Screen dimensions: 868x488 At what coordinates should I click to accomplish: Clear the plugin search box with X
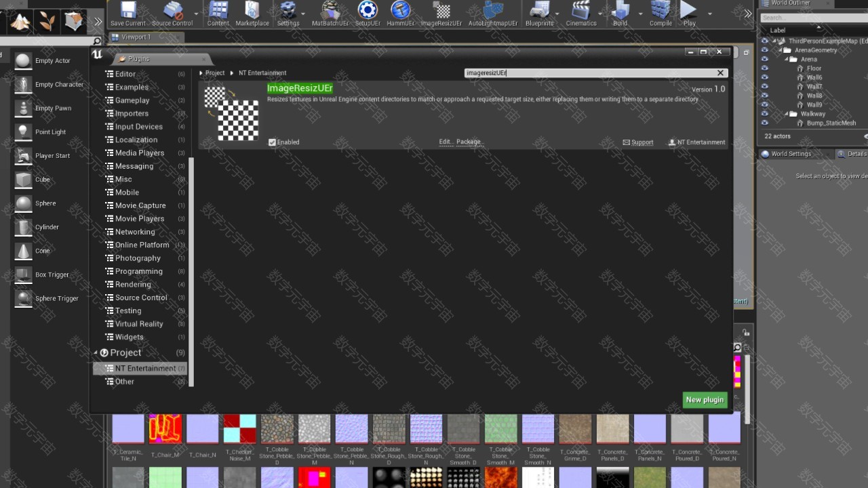720,73
